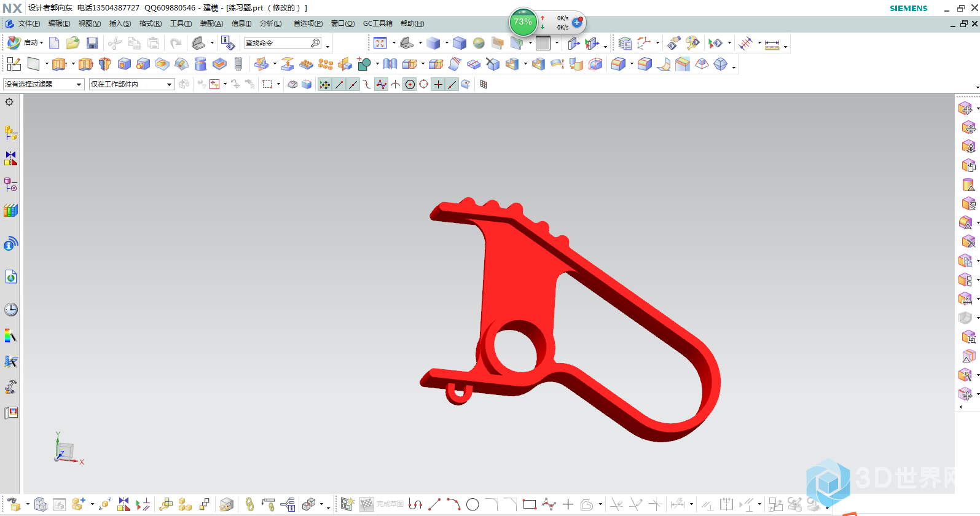Open the 插入(S) menu
The image size is (980, 516).
[120, 23]
